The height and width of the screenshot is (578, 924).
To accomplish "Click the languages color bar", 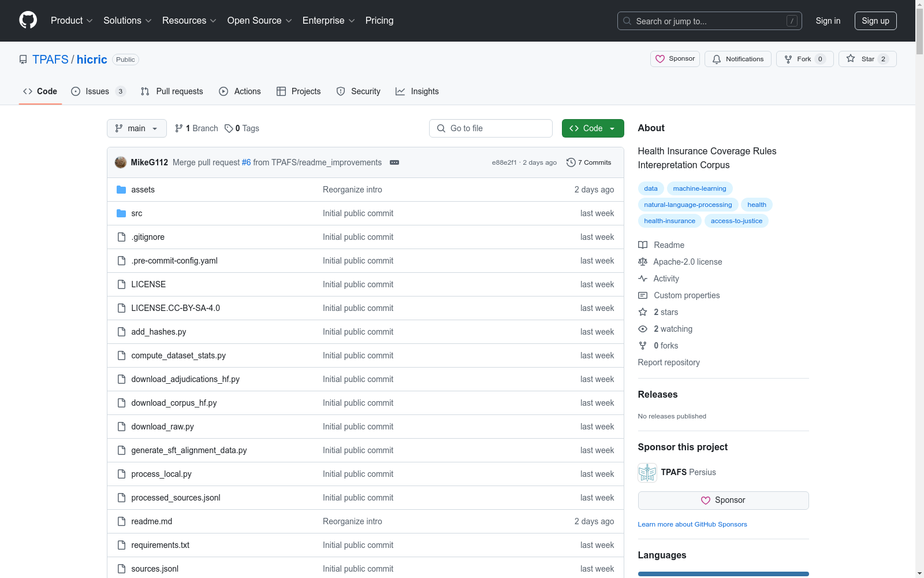I will coord(724,574).
